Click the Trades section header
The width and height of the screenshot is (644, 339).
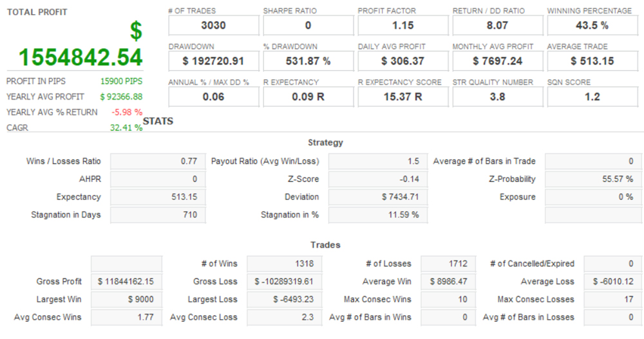coord(325,245)
